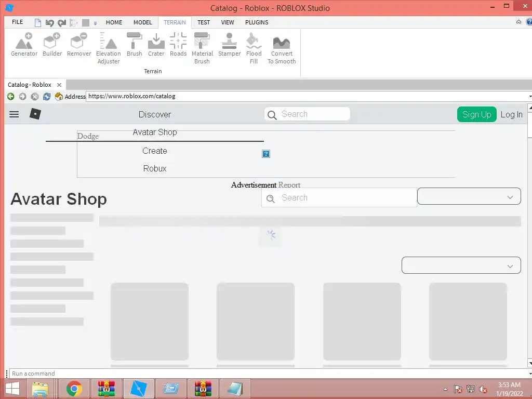Open the sort dropdown above item cards
The width and height of the screenshot is (532, 399).
tap(461, 265)
